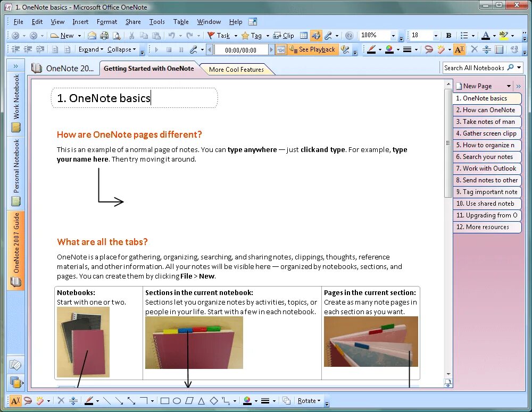Image resolution: width=532 pixels, height=412 pixels.
Task: Open page 12. More resources
Action: tap(487, 227)
